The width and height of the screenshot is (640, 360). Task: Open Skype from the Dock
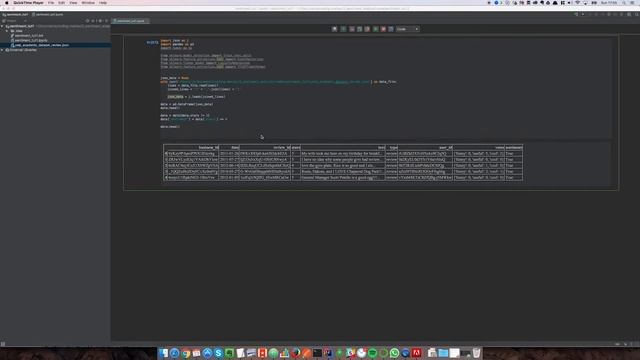point(218,353)
